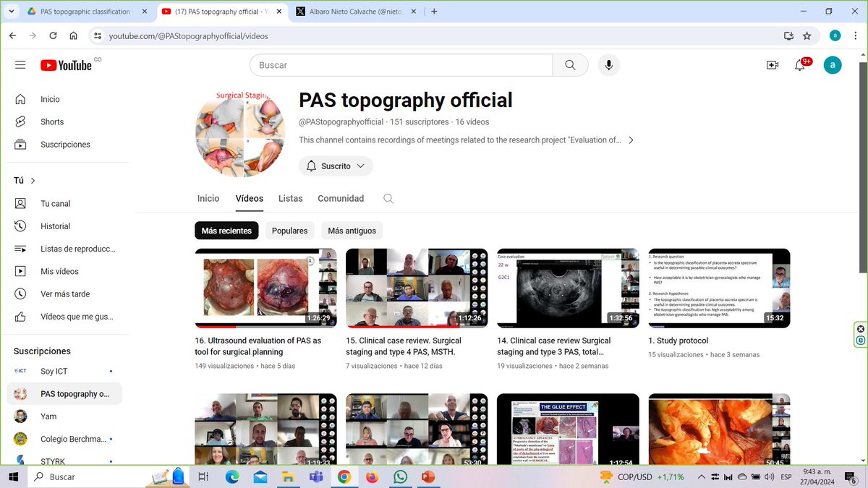Viewport: 868px width, 488px height.
Task: Select Más recientes filter chip
Action: (x=226, y=231)
